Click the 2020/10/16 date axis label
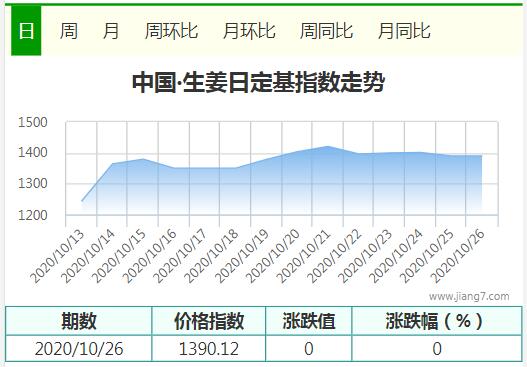Viewport: 527px width, 367px height. (149, 256)
